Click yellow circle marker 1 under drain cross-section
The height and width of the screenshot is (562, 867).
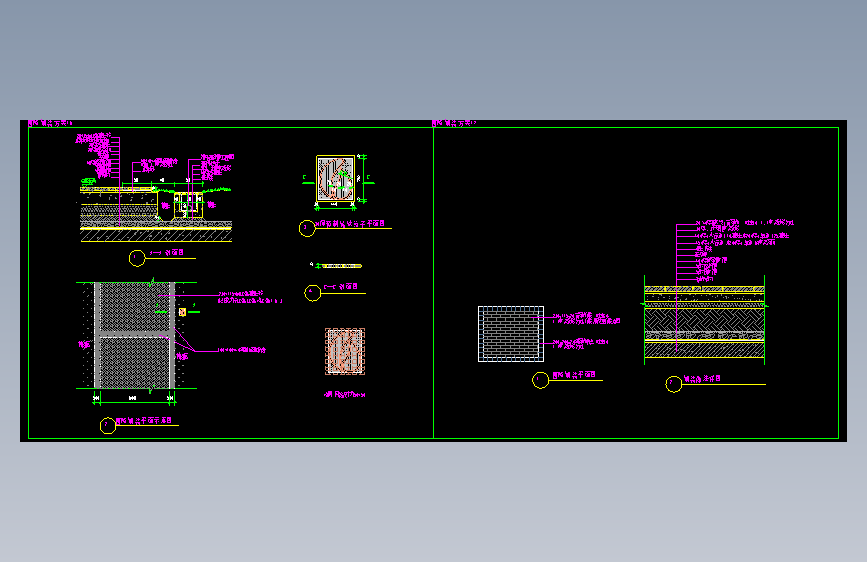tap(137, 258)
